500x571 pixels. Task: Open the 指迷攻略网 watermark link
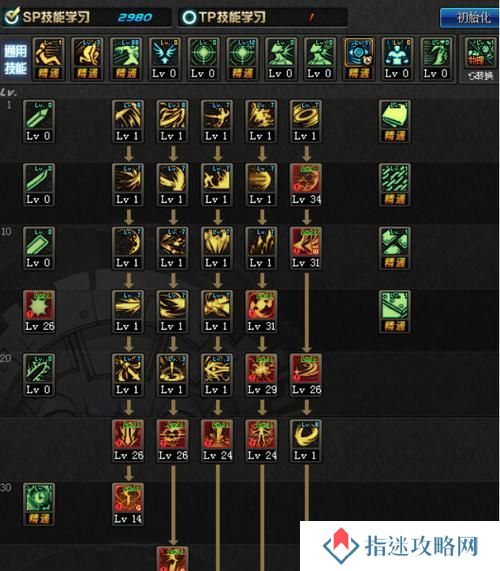coord(400,546)
